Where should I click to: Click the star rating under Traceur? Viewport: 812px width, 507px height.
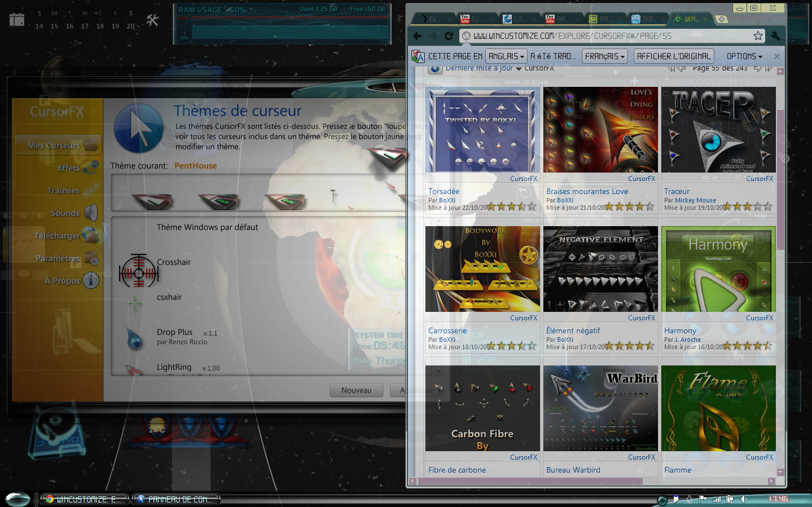click(x=747, y=206)
